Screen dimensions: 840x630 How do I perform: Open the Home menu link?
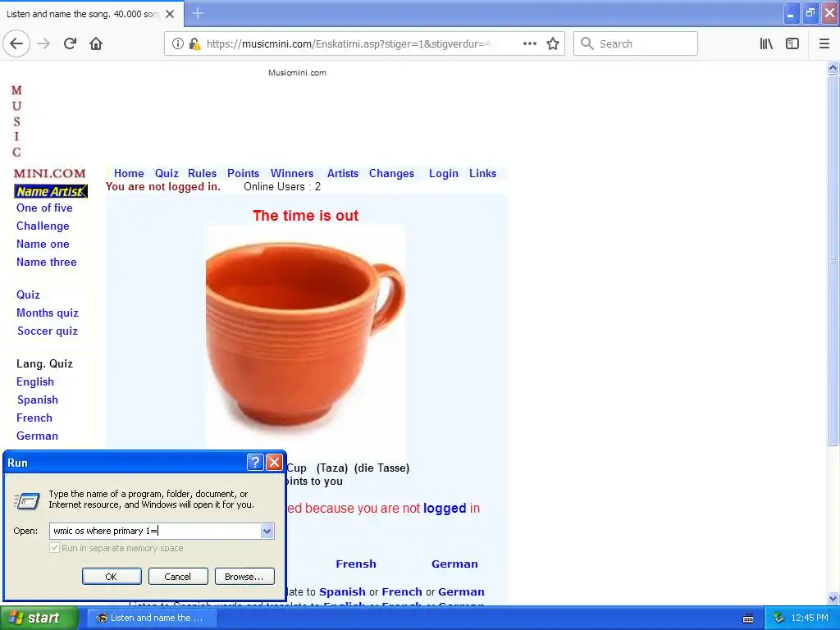coord(129,174)
